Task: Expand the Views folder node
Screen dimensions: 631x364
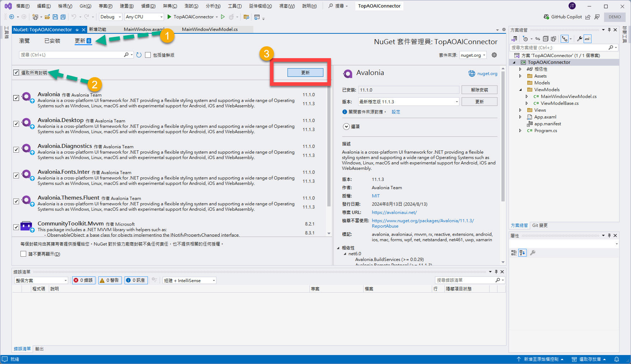Action: (520, 110)
